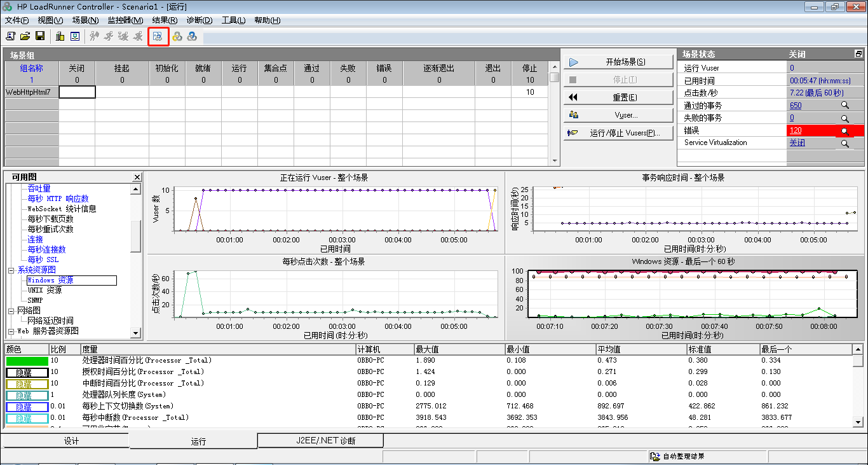Image resolution: width=868 pixels, height=465 pixels.
Task: Show the hidden 授权时间百分比 measurement
Action: (x=27, y=372)
